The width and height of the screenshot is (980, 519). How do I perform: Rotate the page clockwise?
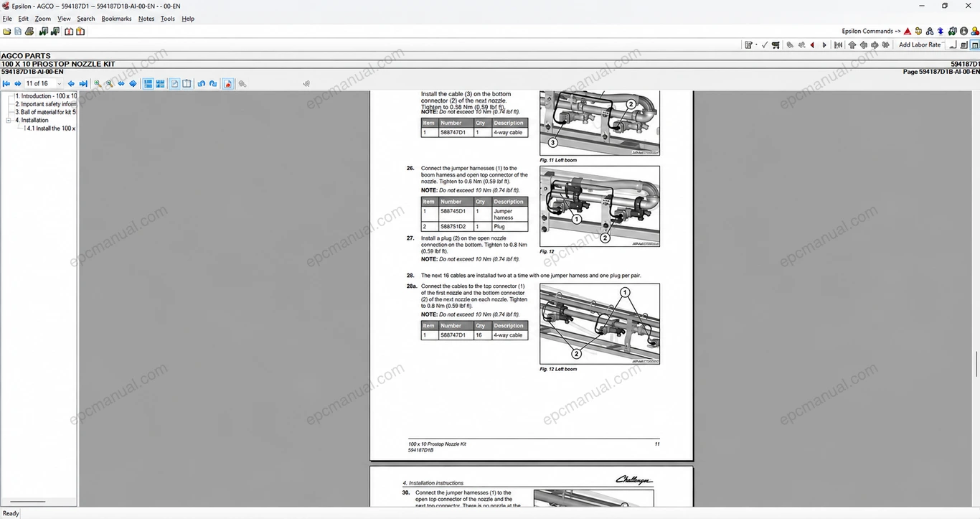[213, 83]
